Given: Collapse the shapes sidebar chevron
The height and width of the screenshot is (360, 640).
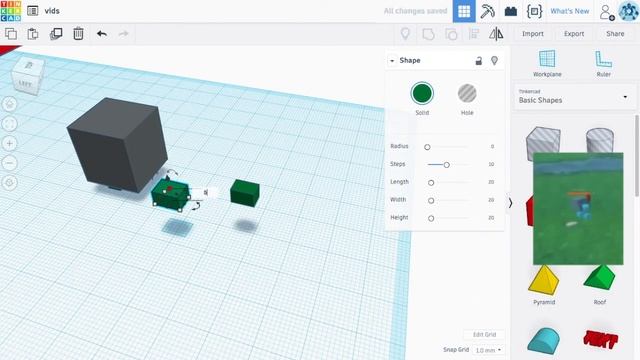Looking at the screenshot, I should coord(510,203).
